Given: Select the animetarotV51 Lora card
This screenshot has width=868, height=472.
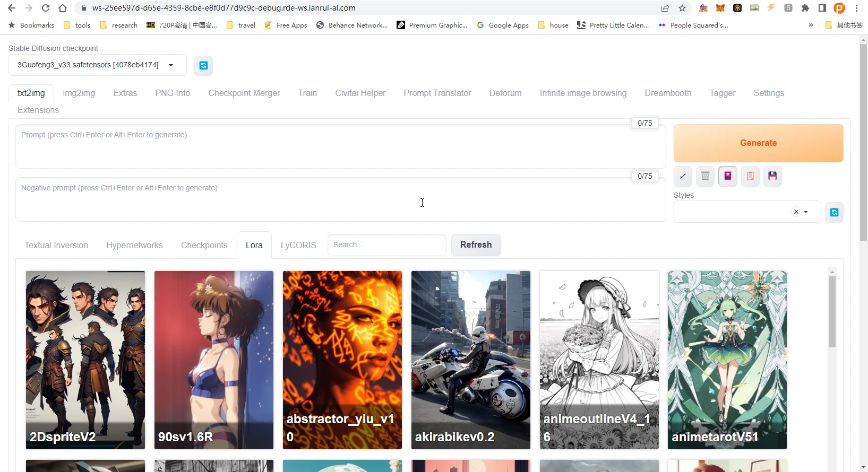Looking at the screenshot, I should [727, 360].
